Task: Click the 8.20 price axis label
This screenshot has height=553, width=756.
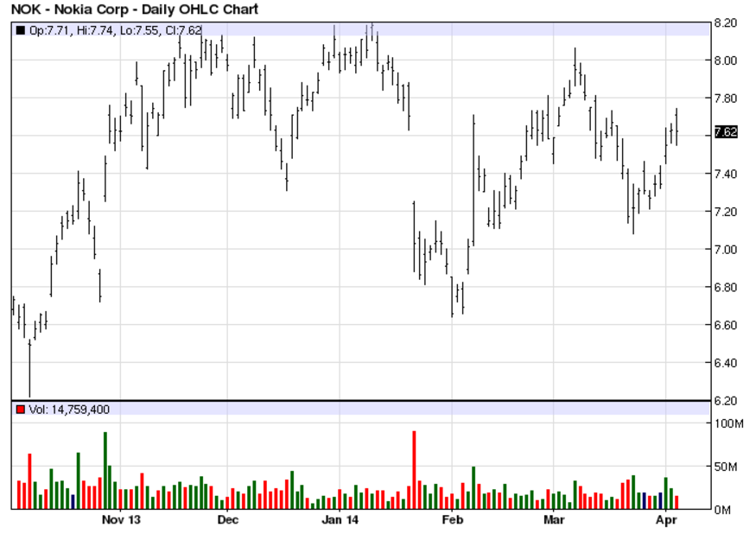Action: tap(726, 23)
